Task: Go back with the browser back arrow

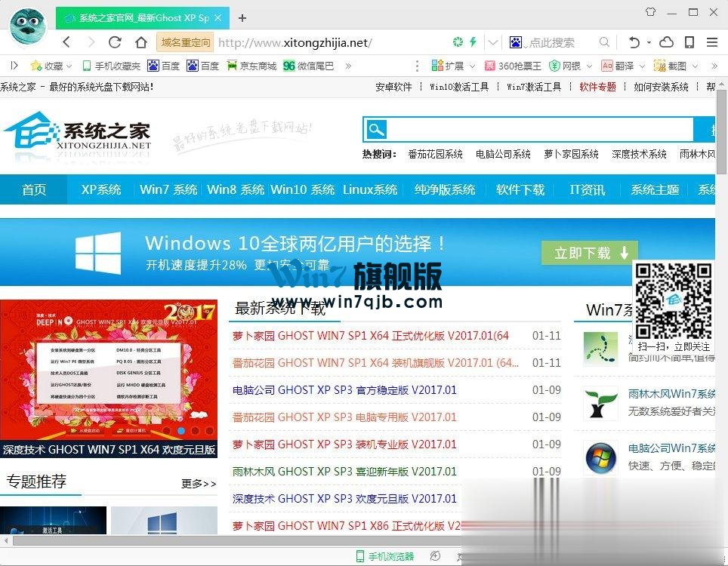Action: pyautogui.click(x=66, y=42)
